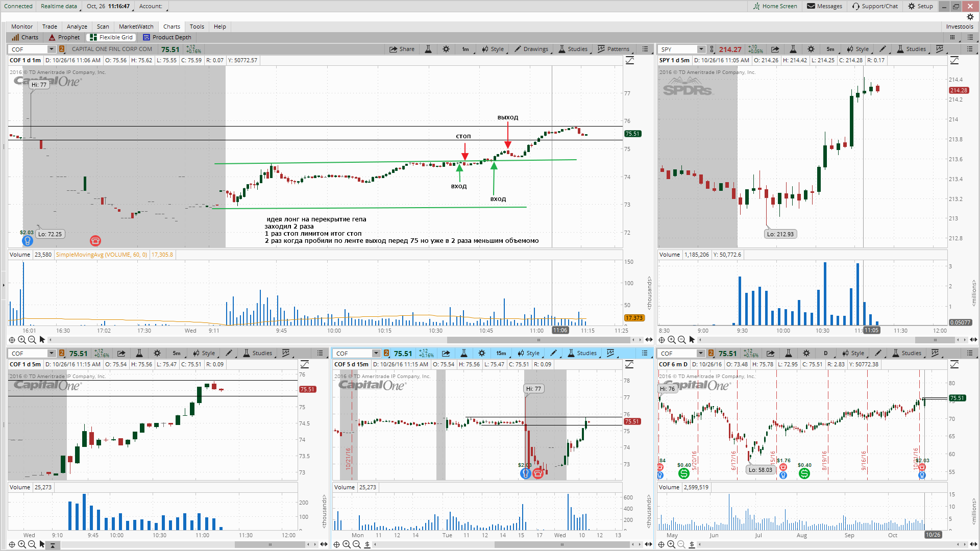Open the list actions icon on COF 1m chart toolbar
980x551 pixels.
(645, 49)
